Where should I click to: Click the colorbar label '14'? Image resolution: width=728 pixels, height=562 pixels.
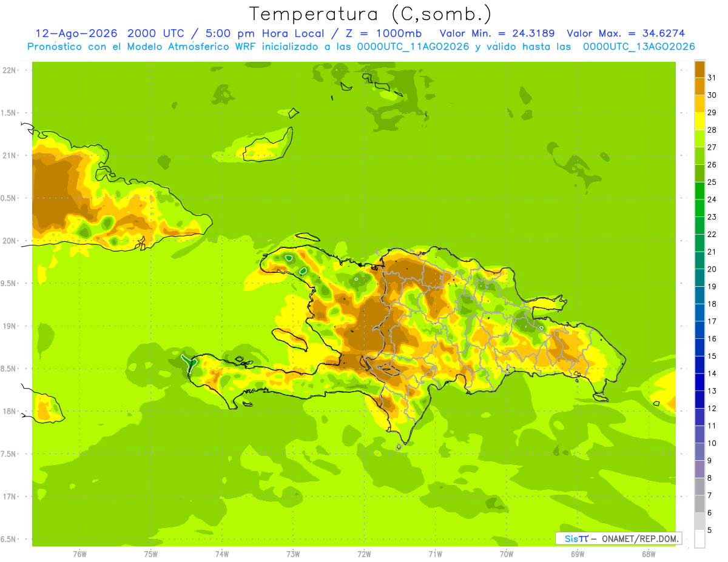pyautogui.click(x=712, y=373)
